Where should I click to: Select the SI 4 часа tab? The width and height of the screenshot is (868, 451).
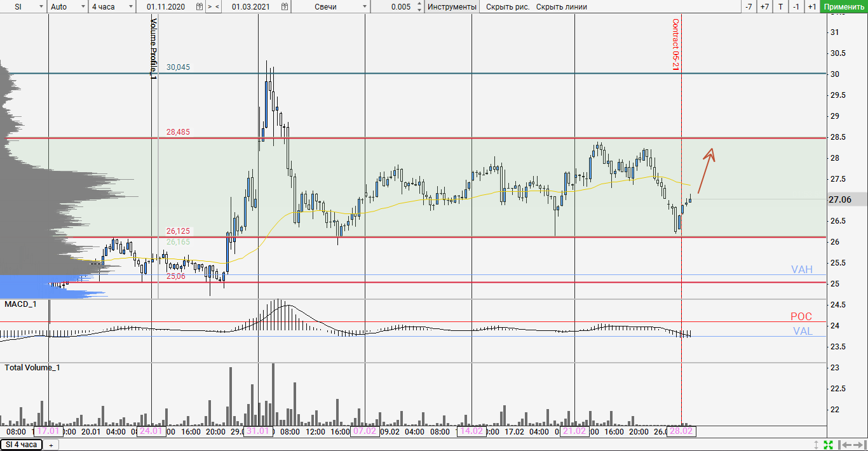tap(22, 445)
